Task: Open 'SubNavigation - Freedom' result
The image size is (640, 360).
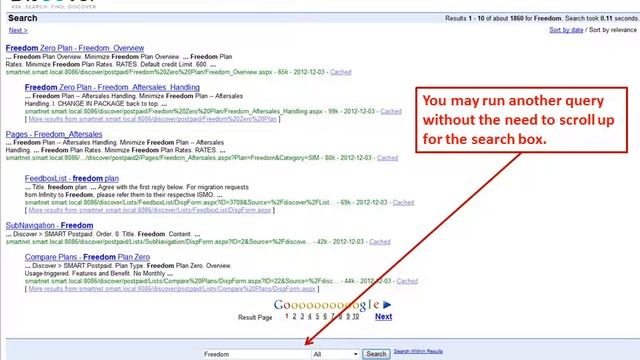Action: 49,225
